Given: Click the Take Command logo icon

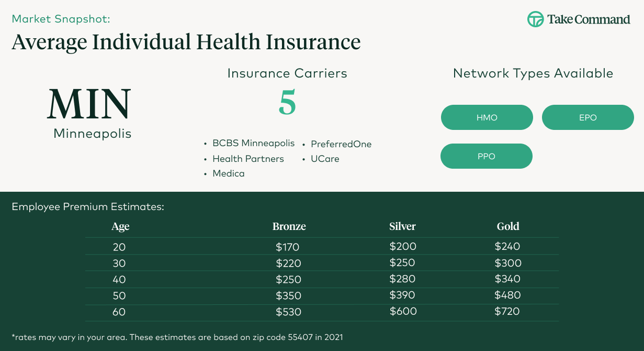Looking at the screenshot, I should (x=535, y=20).
